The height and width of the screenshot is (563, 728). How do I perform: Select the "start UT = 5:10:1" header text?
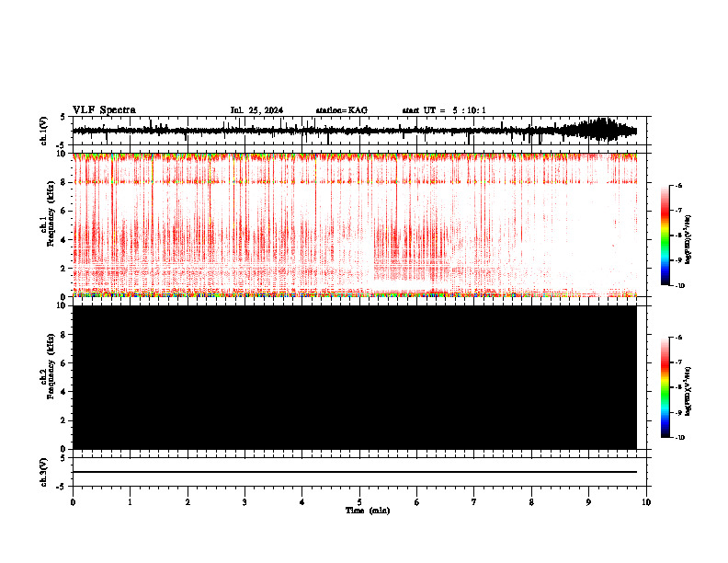pos(444,110)
